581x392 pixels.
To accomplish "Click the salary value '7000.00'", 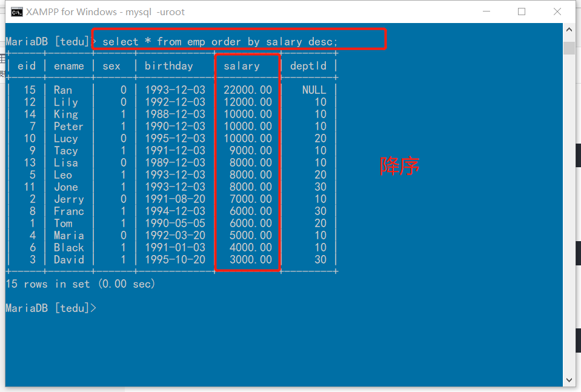I will 251,199.
